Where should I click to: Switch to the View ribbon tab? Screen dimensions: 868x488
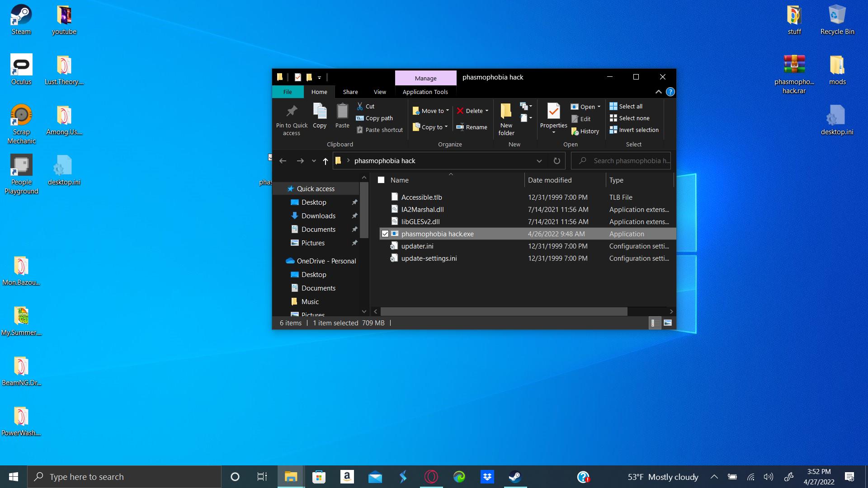tap(380, 92)
